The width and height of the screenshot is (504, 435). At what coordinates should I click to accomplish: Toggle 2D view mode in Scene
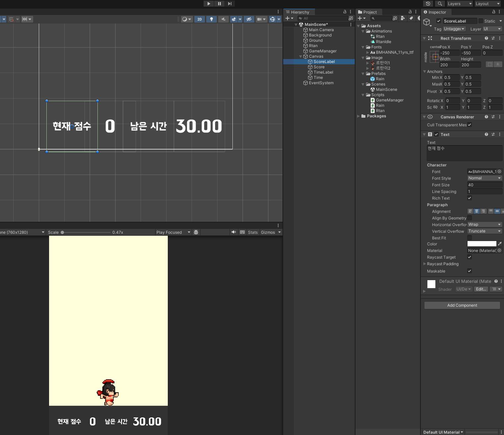[200, 19]
